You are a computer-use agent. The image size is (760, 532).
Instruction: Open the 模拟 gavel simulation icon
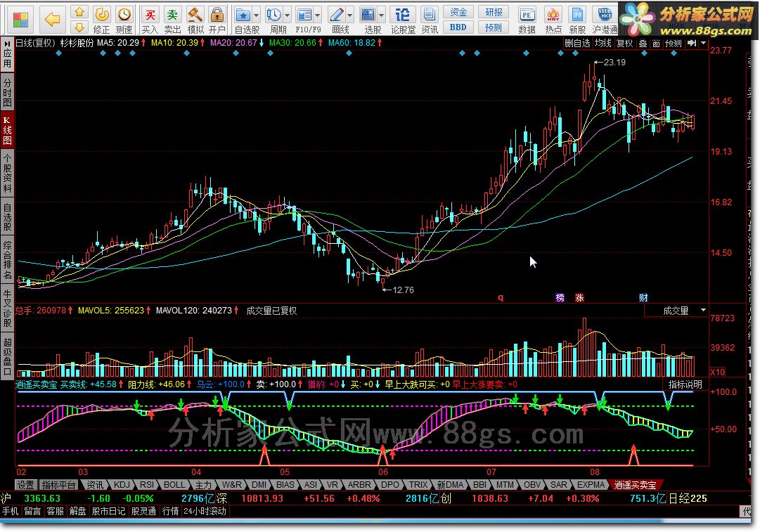click(x=195, y=15)
